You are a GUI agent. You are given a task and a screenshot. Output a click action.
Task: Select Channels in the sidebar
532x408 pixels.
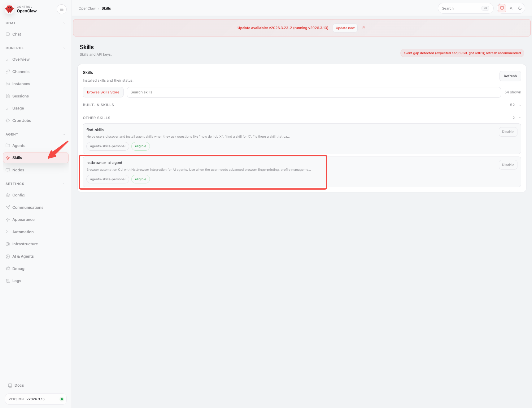tap(20, 71)
